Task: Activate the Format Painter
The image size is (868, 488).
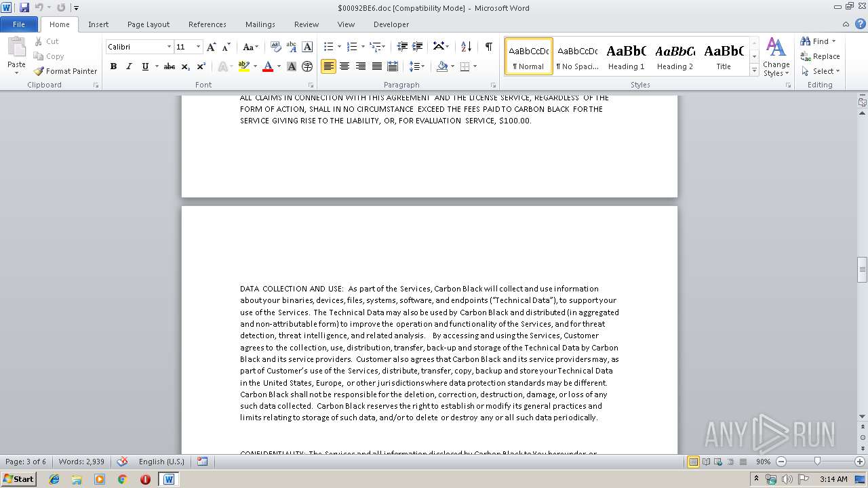Action: (65, 71)
